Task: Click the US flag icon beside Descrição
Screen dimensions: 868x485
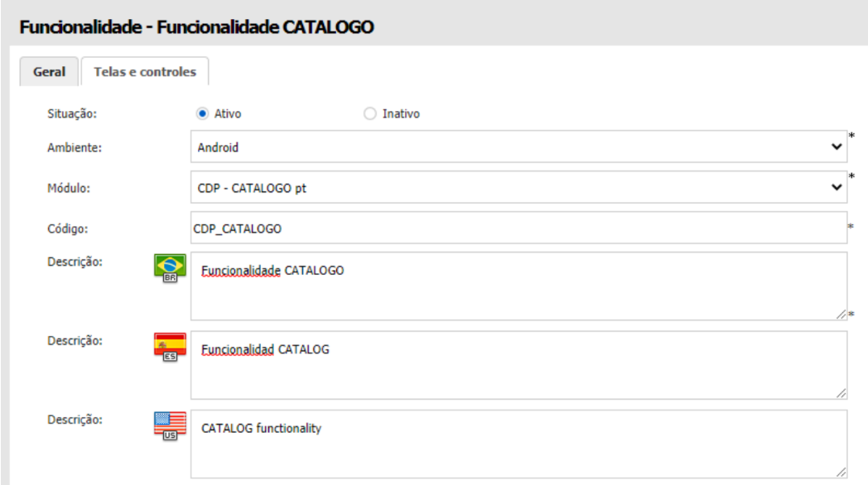Action: pos(171,425)
